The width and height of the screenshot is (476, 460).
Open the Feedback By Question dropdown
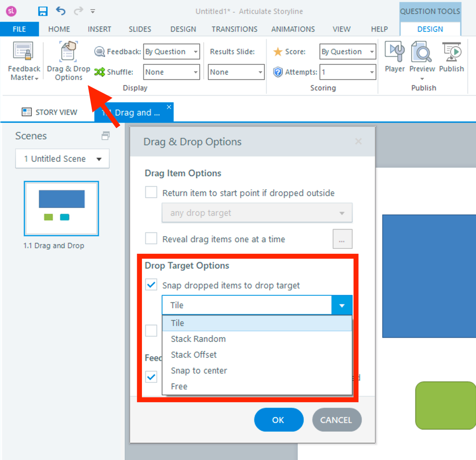pyautogui.click(x=171, y=51)
